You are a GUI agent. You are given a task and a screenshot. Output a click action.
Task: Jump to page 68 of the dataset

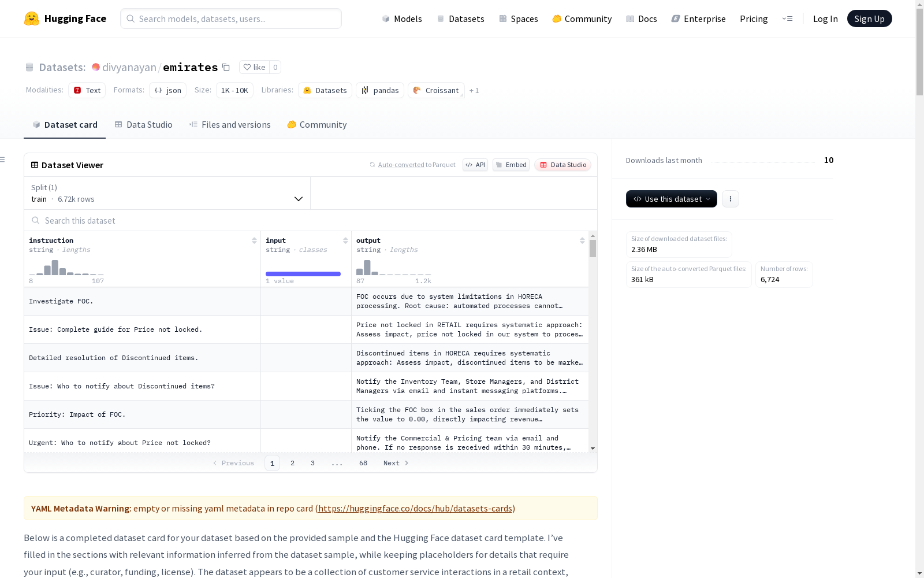(x=363, y=463)
